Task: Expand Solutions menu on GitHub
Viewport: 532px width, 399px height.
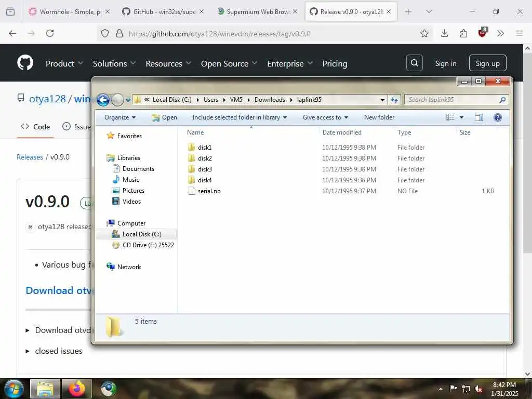Action: 114,63
